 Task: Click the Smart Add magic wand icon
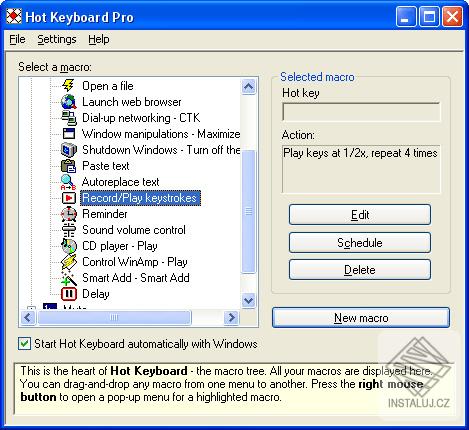click(69, 278)
